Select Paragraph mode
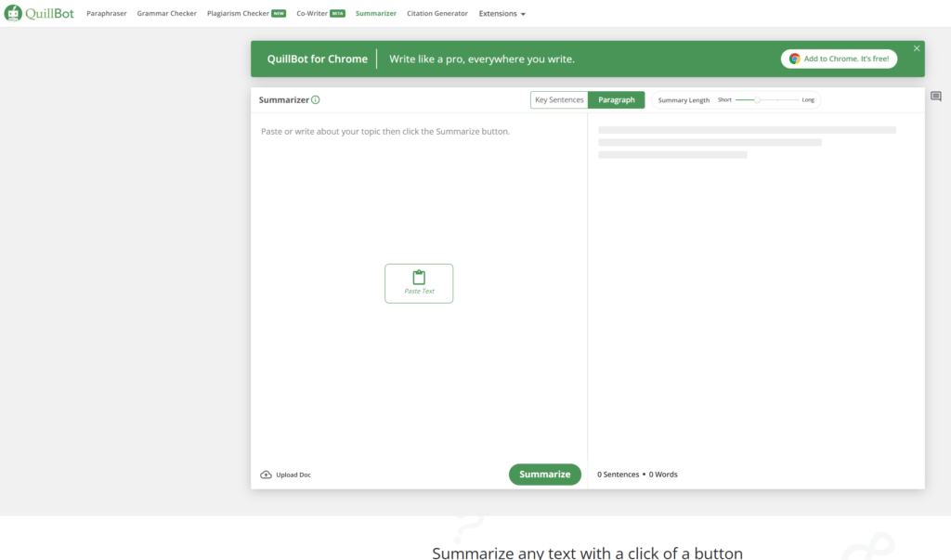Viewport: 951px width, 560px height. click(617, 99)
